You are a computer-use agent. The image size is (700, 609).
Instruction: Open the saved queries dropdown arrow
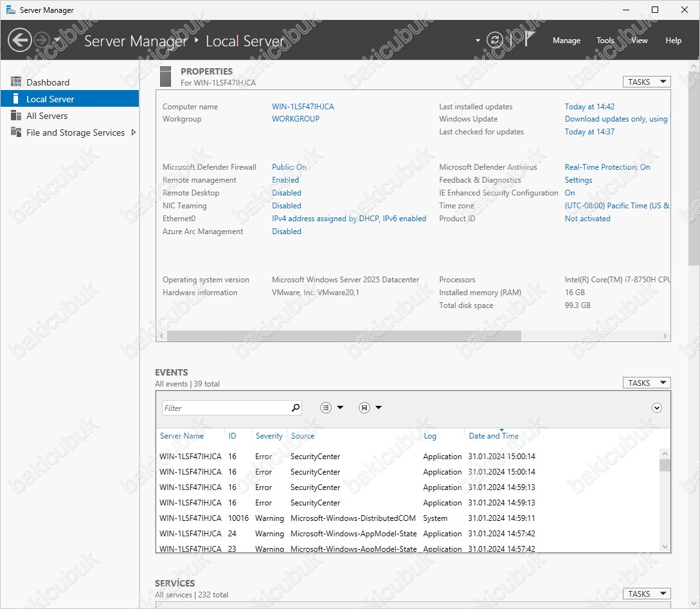coord(379,407)
